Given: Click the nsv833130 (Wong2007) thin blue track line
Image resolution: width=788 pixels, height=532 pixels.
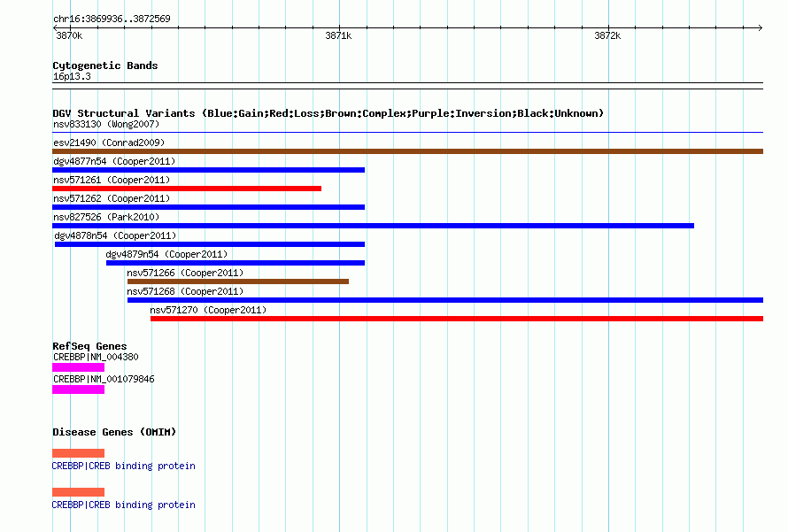Looking at the screenshot, I should 407,132.
